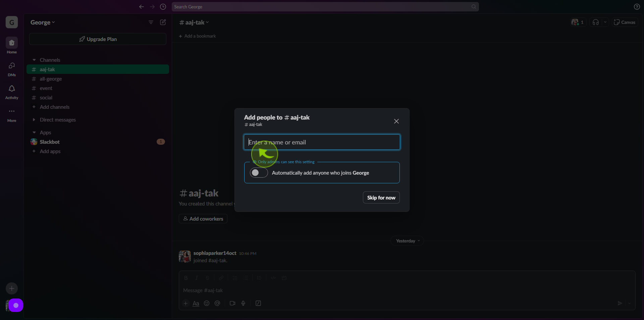Open the Home sidebar tab
The height and width of the screenshot is (320, 644).
(x=12, y=45)
